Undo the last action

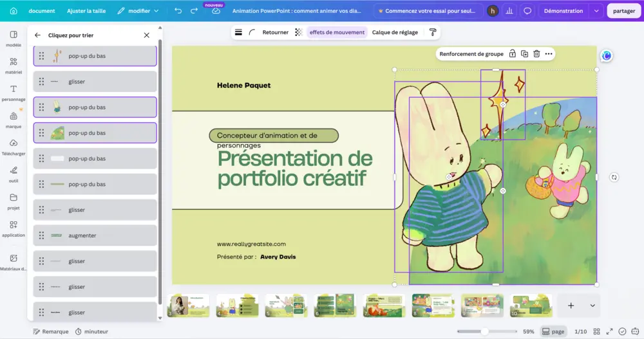(x=178, y=11)
